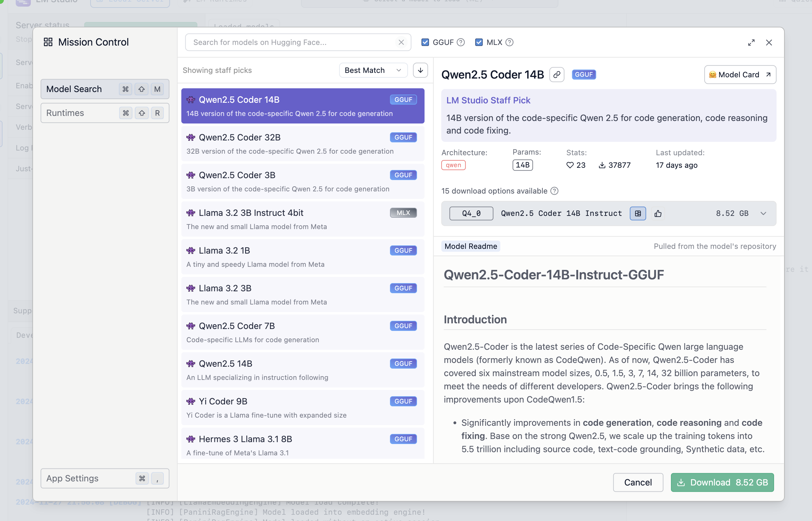Click the thumbs-up icon on Q4_0 option
The width and height of the screenshot is (812, 521).
(x=658, y=213)
